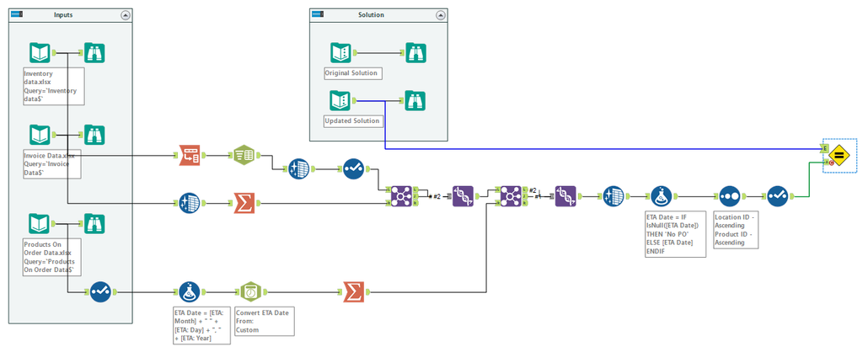The image size is (868, 352).
Task: Click the ETA Date IsNull formula annotation
Action: [x=675, y=233]
